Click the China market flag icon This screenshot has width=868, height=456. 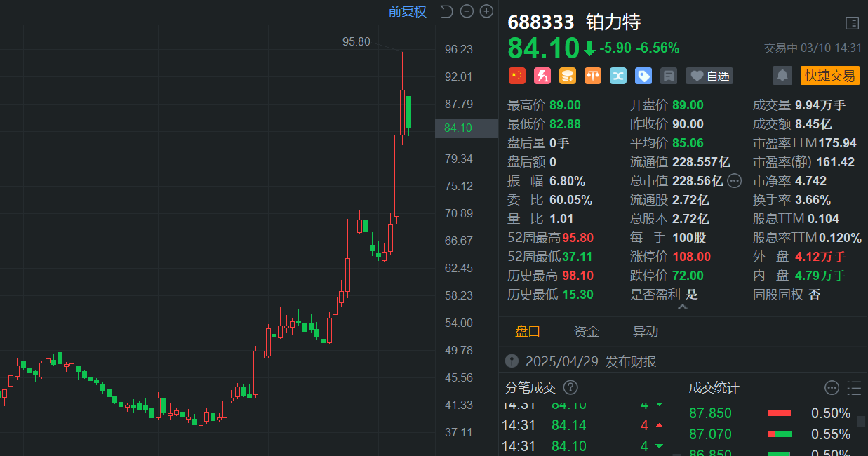(x=516, y=76)
